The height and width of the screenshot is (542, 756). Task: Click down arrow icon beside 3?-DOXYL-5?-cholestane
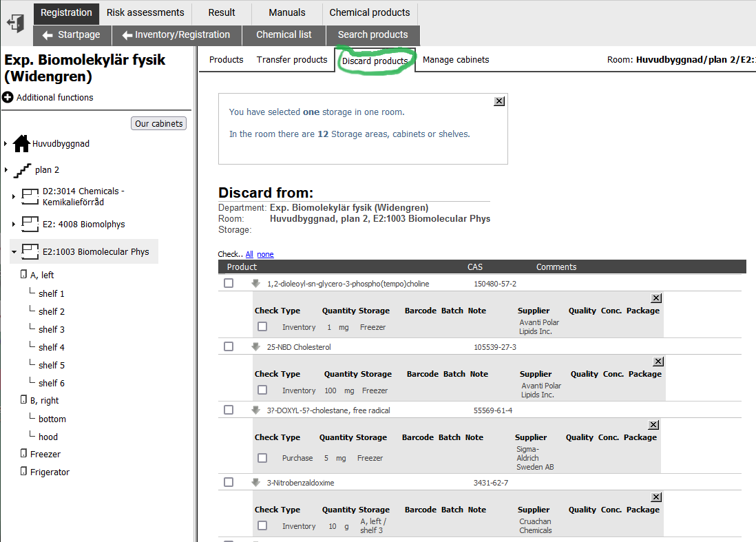pos(255,410)
